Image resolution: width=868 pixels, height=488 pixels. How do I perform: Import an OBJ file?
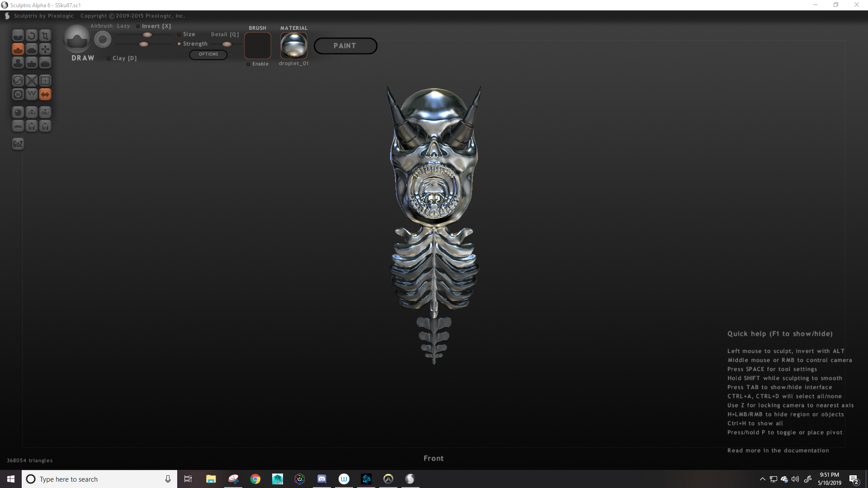click(32, 113)
